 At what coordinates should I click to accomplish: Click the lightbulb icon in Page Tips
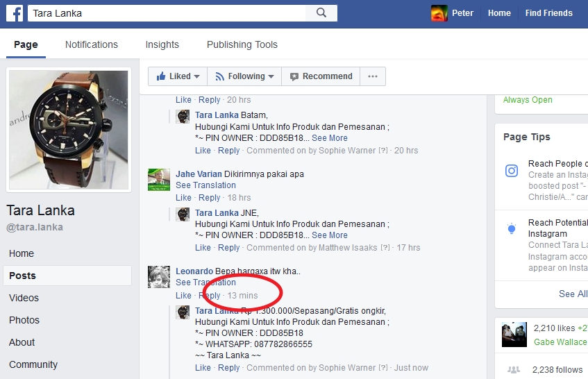pos(512,228)
